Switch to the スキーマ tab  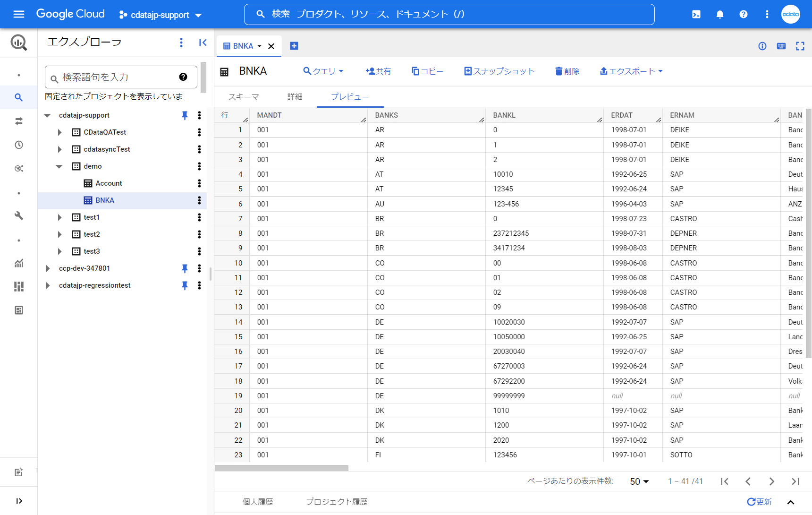[x=243, y=96]
